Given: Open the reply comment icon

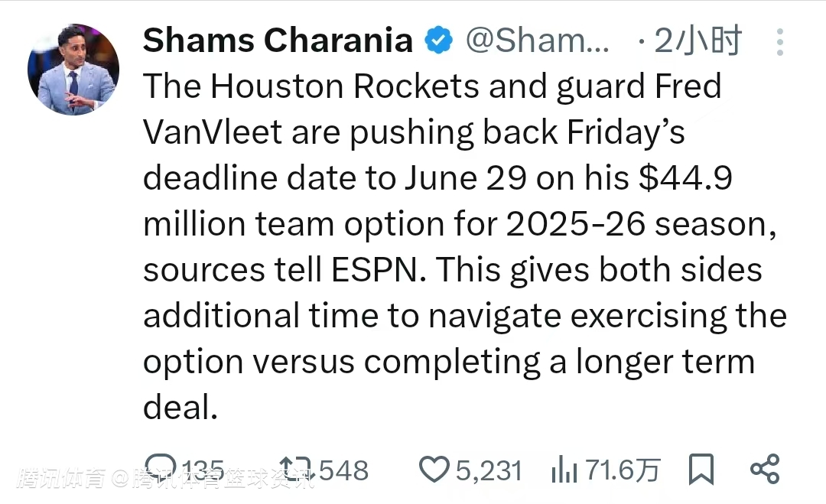Looking at the screenshot, I should (x=160, y=469).
